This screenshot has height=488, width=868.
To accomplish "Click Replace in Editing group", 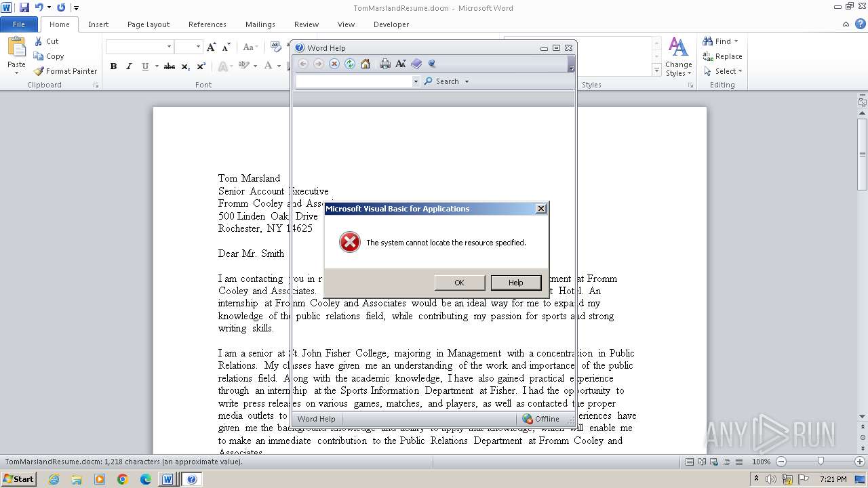I will (723, 56).
